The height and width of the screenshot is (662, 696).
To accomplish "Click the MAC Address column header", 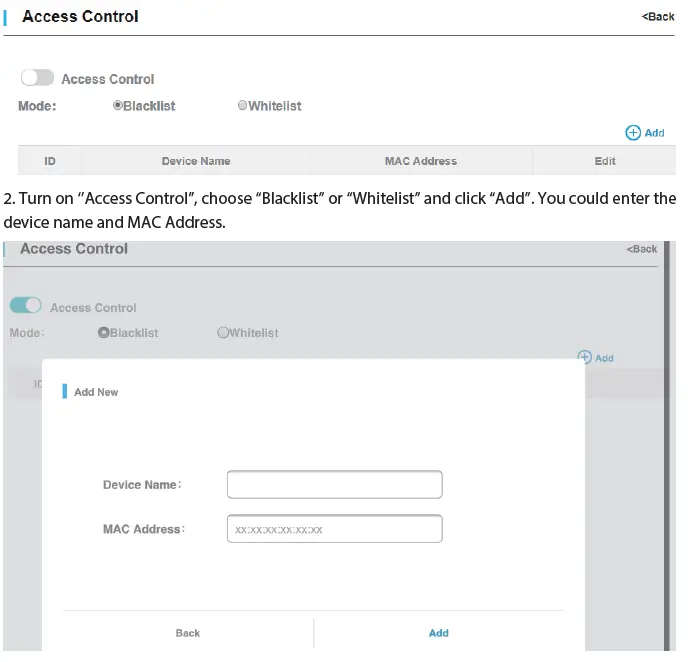I will (420, 161).
